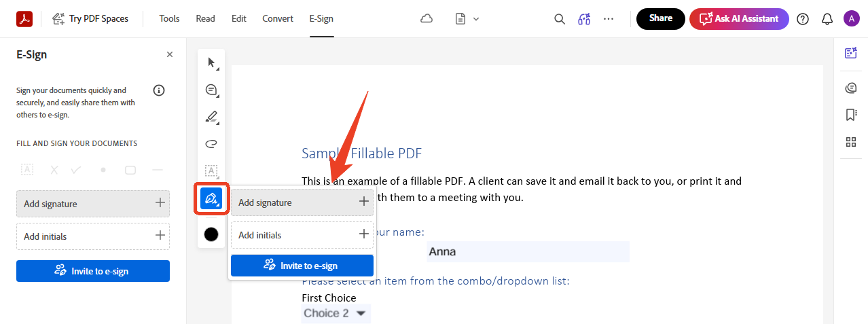Click the name field containing Anna
This screenshot has width=868, height=324.
[x=528, y=252]
